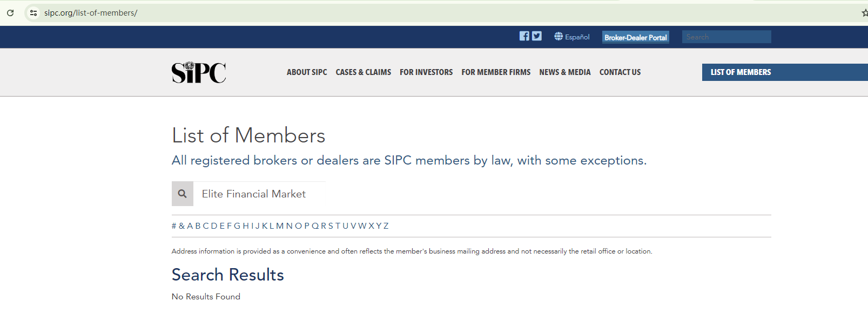Click the browser reload icon
Screen dimensions: 868x328
[x=10, y=13]
